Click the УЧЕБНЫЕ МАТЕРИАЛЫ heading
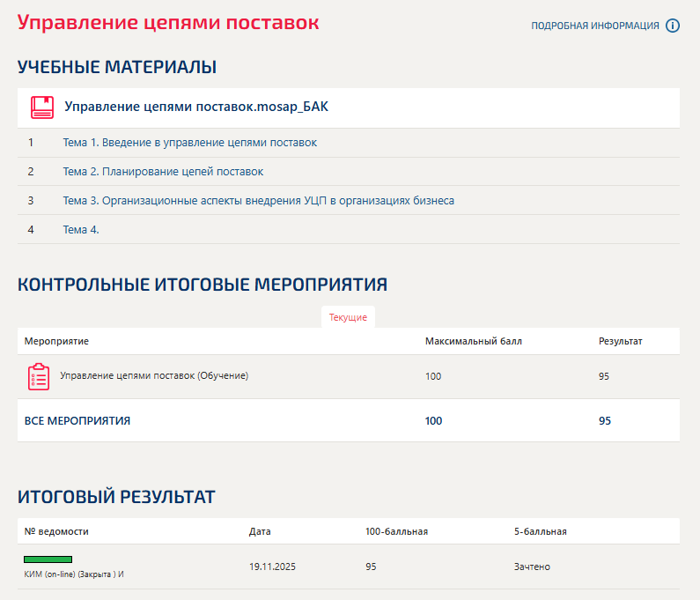This screenshot has width=700, height=600. (117, 67)
